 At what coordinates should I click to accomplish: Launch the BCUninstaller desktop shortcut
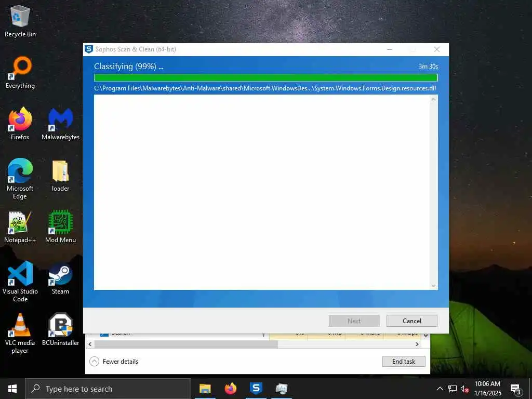[x=60, y=330]
